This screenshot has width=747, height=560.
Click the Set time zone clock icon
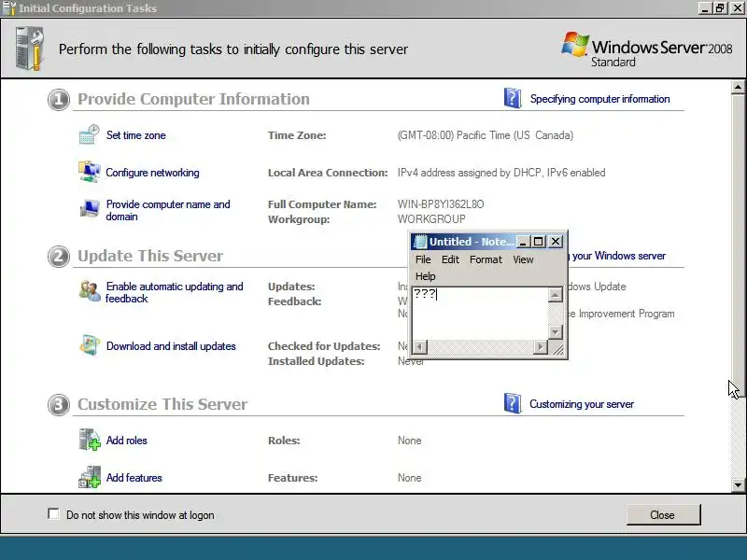tap(89, 134)
